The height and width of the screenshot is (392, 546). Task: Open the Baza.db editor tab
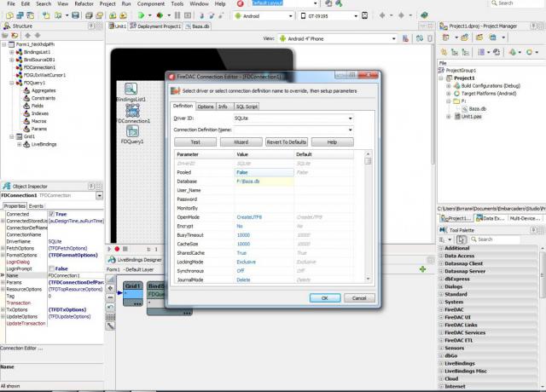(197, 26)
